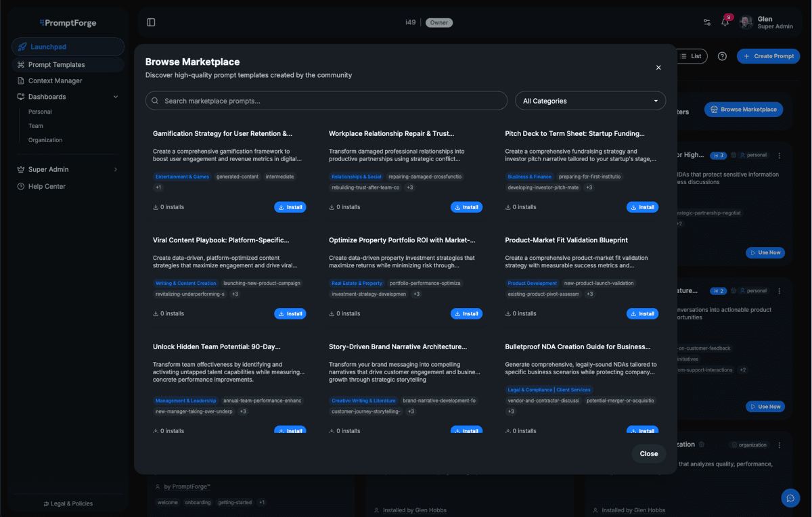
Task: Collapse the sidebar with the panel icon
Action: tap(150, 22)
